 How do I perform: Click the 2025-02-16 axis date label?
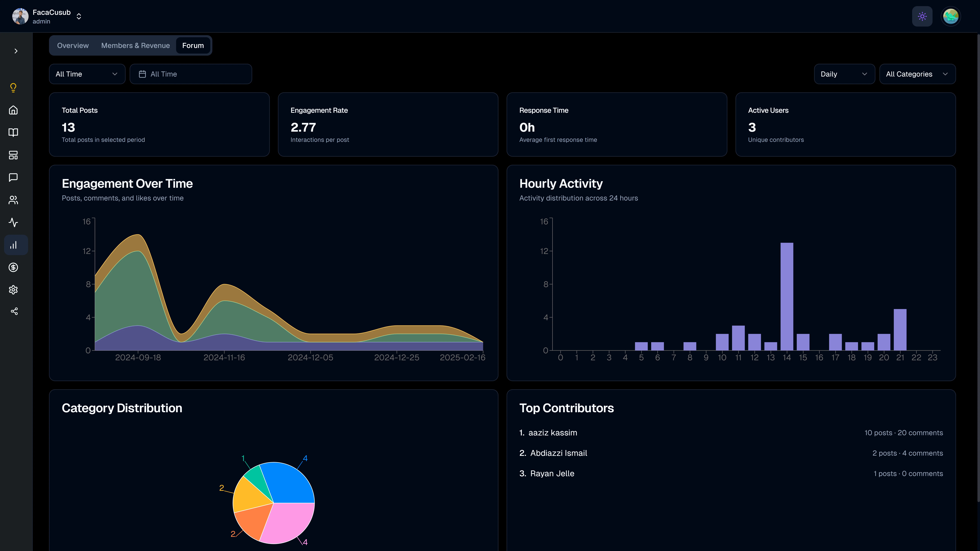[x=463, y=358]
